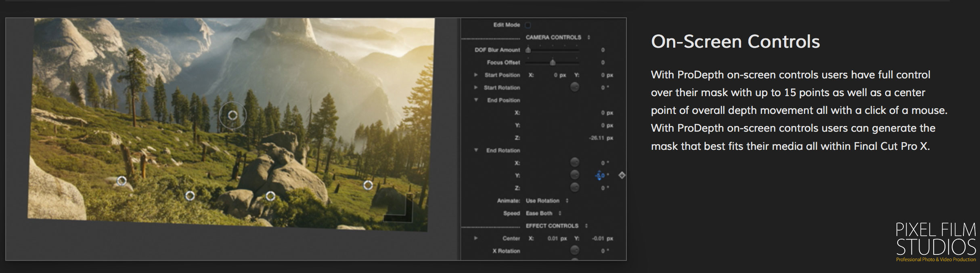Click the Start Position X value

560,75
